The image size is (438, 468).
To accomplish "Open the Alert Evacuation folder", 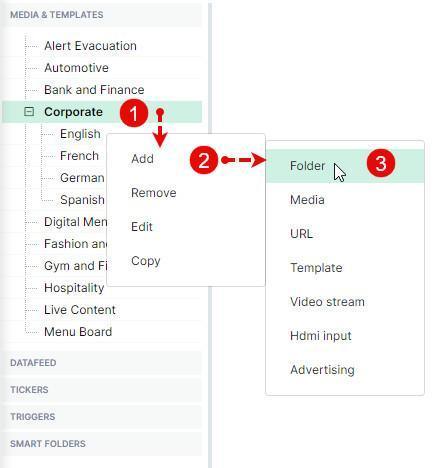I will pos(90,46).
